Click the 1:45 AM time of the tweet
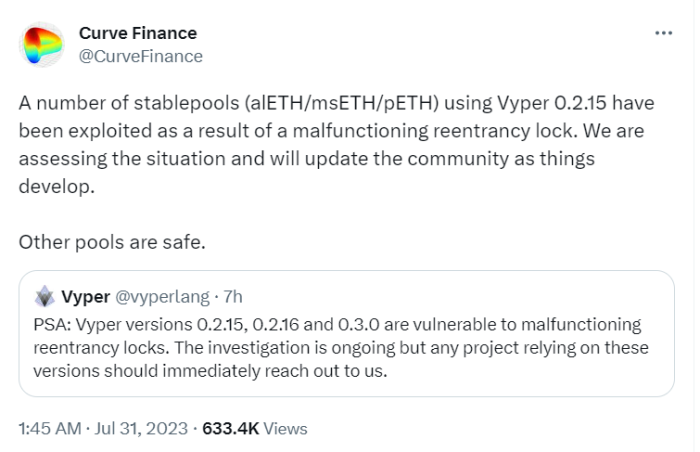700x452 pixels. click(x=50, y=428)
